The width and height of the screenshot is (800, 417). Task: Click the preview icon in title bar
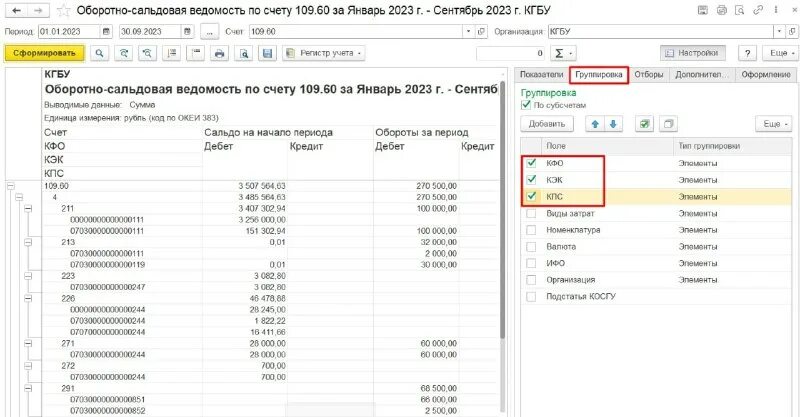pos(739,10)
